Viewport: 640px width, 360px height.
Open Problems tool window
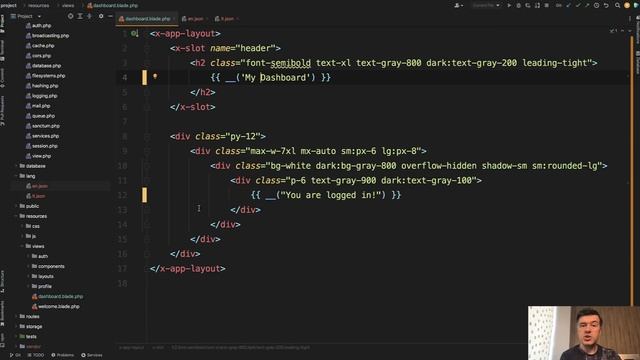[x=62, y=355]
